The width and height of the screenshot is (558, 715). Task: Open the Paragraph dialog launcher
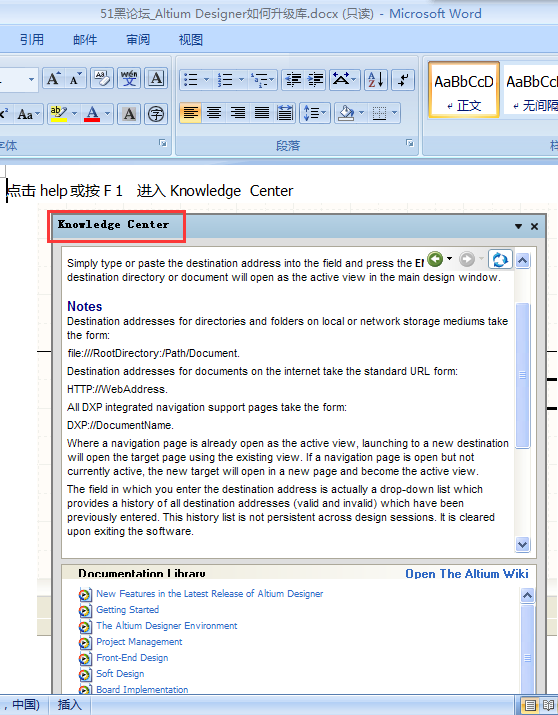tap(409, 143)
